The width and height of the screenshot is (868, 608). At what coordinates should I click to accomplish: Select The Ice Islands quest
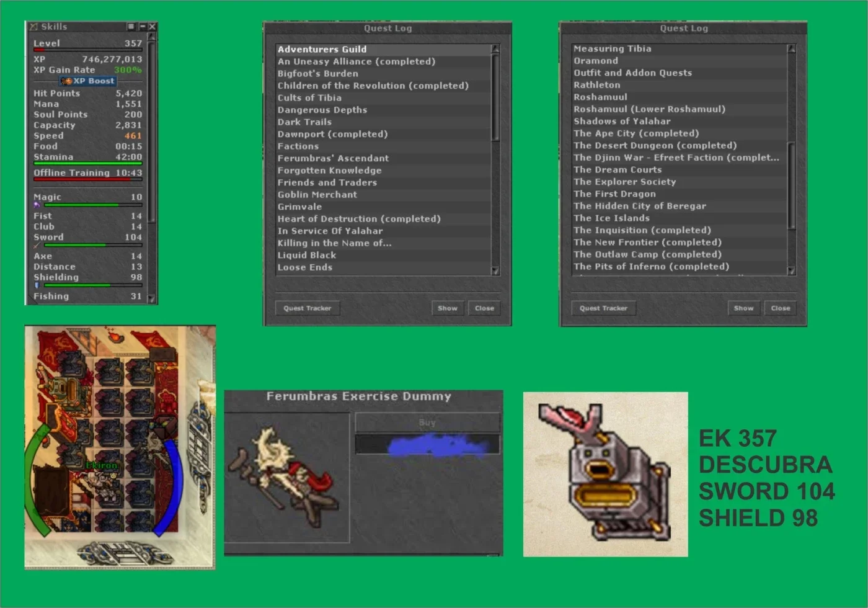pos(680,218)
